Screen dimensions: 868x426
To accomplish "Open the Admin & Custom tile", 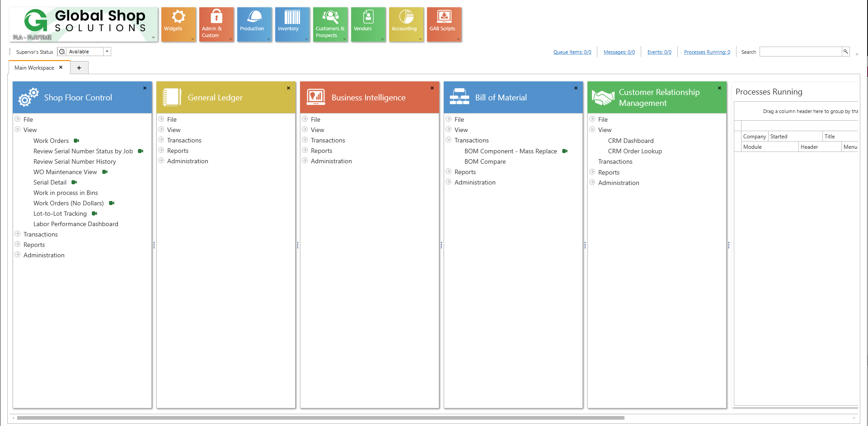I will coord(216,24).
